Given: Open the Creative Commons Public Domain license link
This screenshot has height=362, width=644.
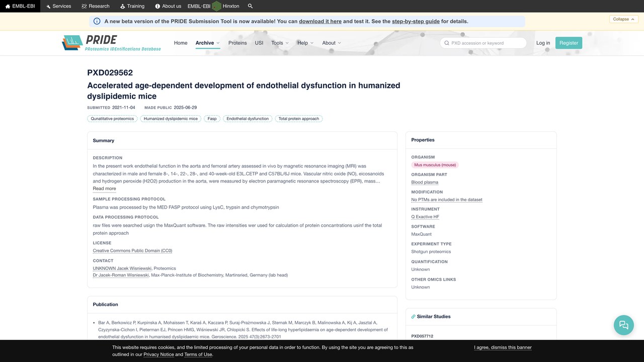Looking at the screenshot, I should [x=132, y=251].
